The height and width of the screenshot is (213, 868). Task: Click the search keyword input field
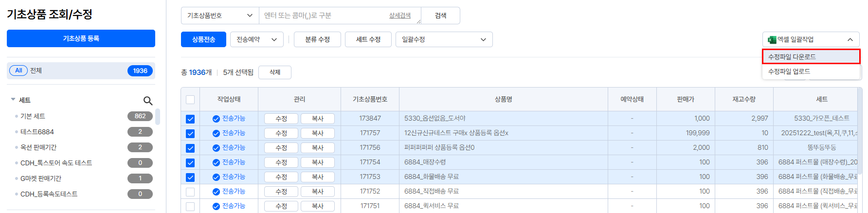324,16
